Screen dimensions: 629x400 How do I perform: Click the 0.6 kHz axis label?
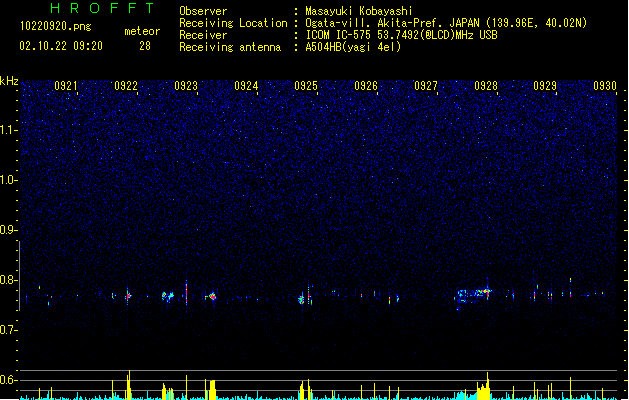9,380
